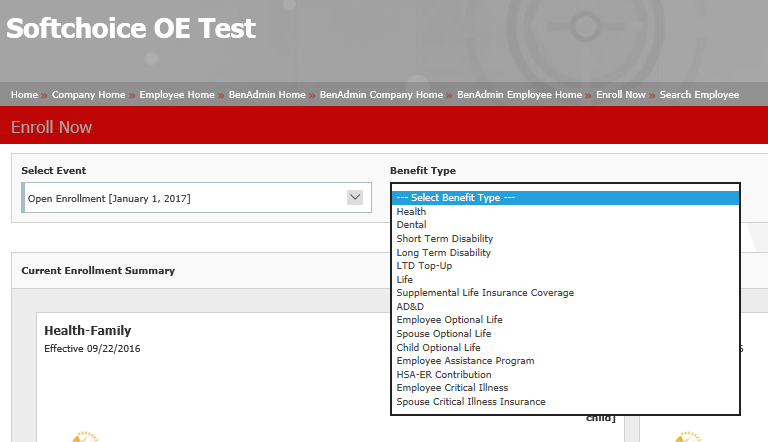Open Search Employee breadcrumb link

point(700,95)
